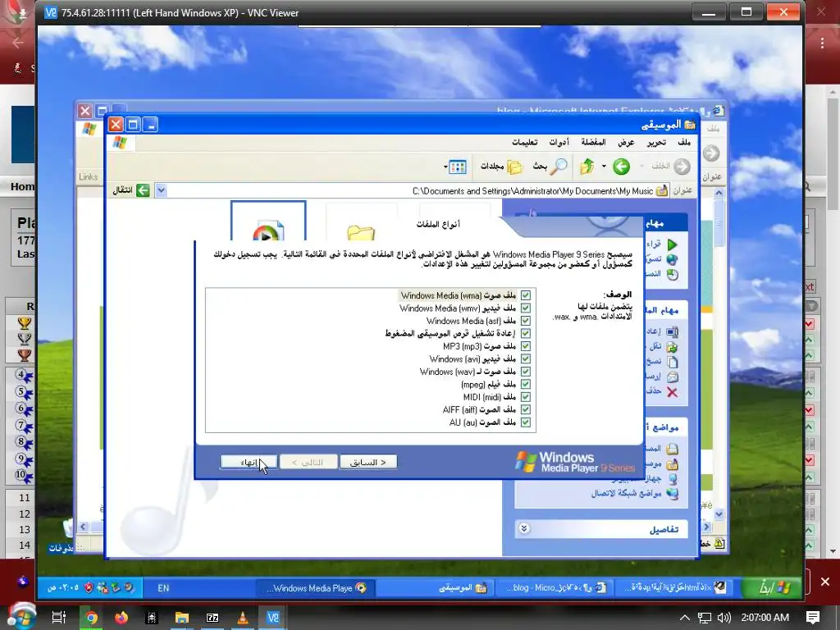Click the e-mail file envelope icon
The height and width of the screenshot is (630, 840).
(672, 377)
